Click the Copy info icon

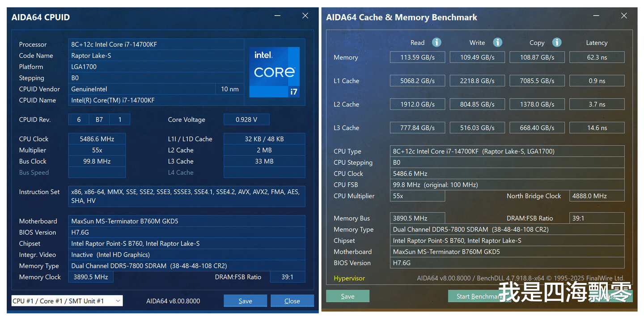pyautogui.click(x=556, y=43)
